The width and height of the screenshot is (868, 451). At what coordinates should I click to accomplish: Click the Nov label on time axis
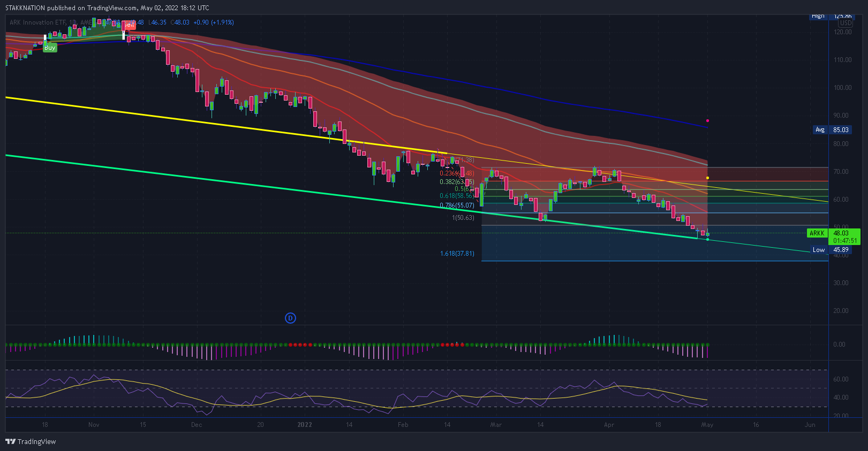94,425
